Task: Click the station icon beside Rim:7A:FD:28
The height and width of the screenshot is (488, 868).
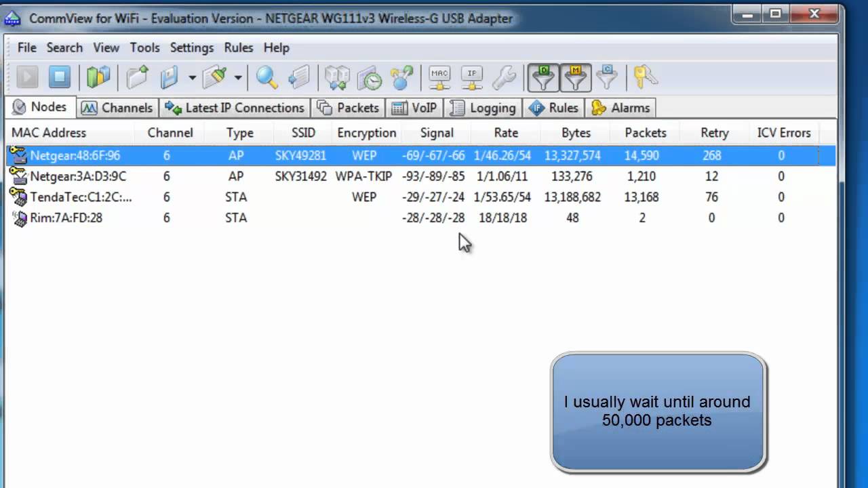Action: pos(19,218)
